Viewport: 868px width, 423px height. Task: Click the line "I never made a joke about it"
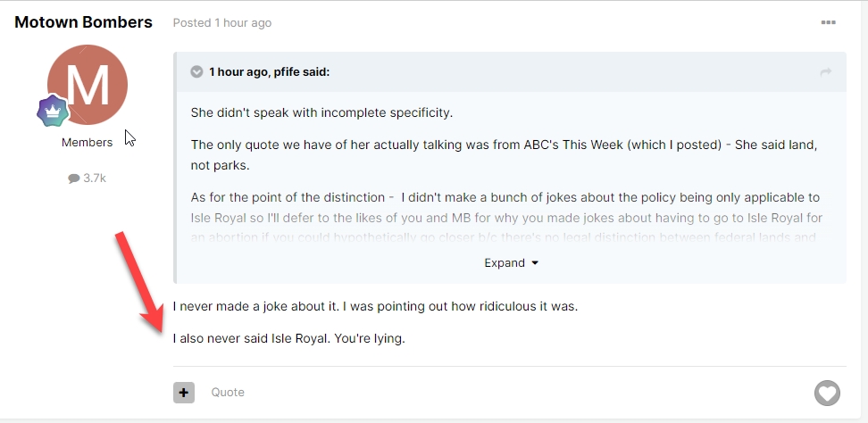tap(255, 306)
